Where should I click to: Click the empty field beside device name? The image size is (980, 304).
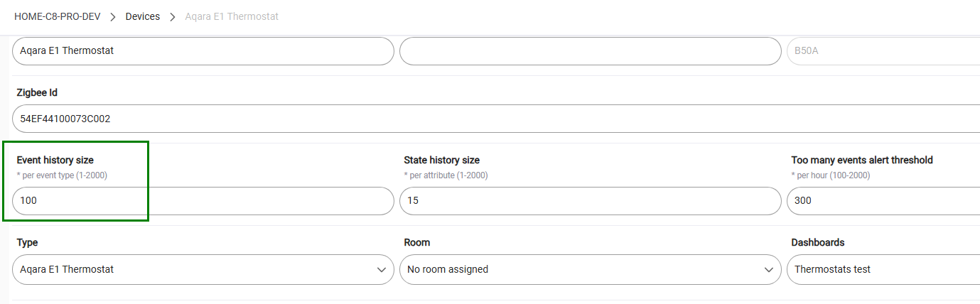point(590,51)
